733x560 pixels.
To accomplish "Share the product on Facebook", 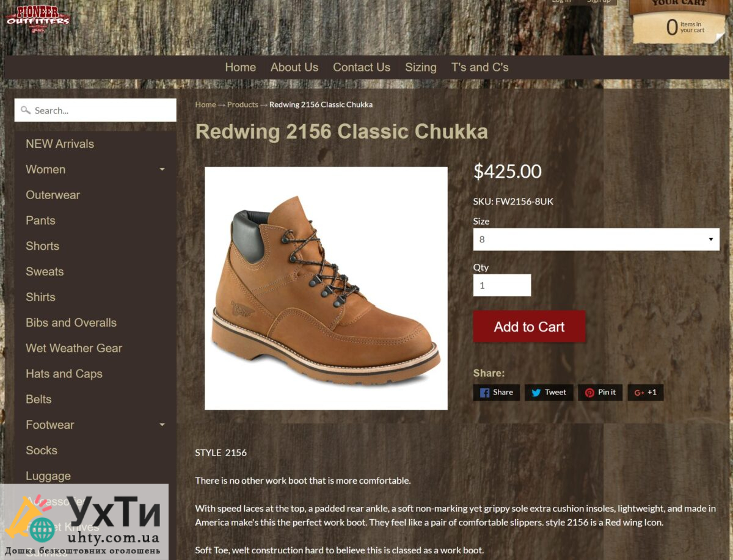I will click(497, 393).
